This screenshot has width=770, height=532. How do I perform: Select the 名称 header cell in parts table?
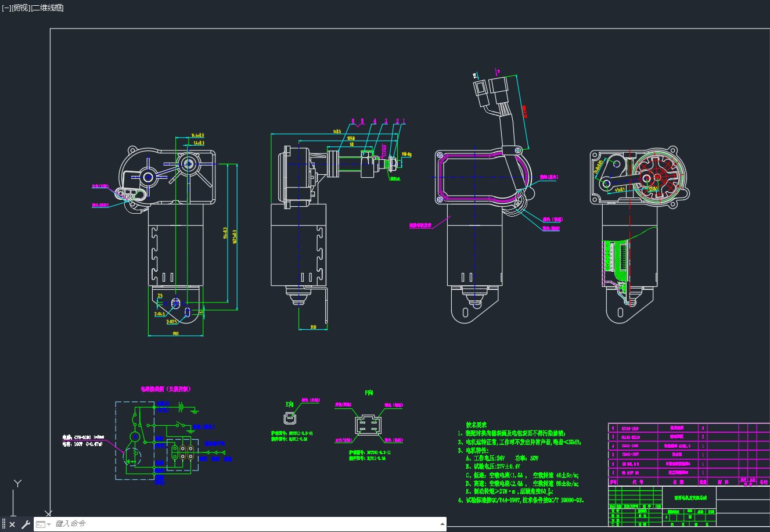678,481
